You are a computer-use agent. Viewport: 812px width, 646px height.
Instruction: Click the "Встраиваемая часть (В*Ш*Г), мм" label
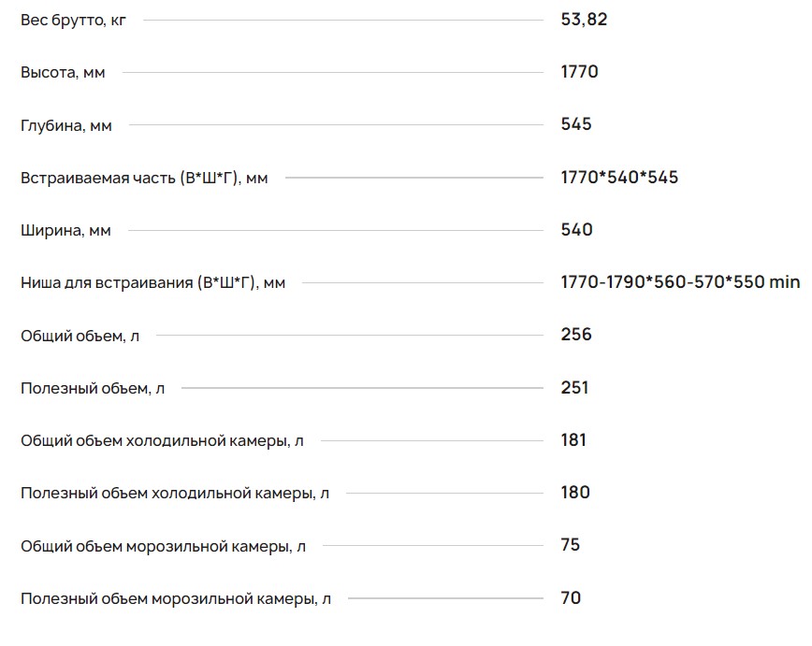144,178
